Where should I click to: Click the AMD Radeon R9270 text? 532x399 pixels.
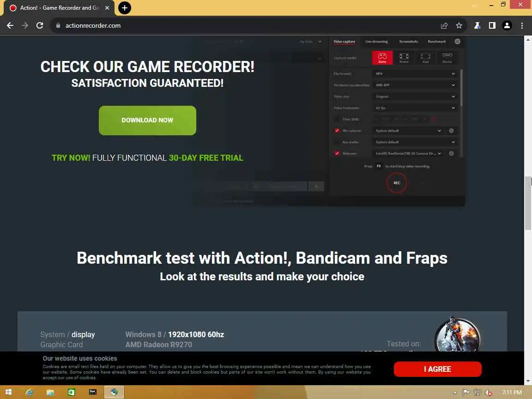158,345
